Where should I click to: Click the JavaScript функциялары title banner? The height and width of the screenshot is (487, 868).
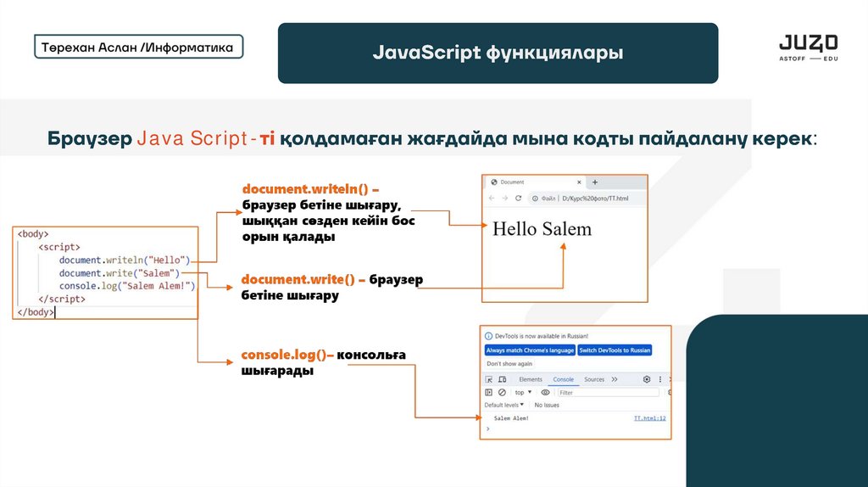[498, 53]
